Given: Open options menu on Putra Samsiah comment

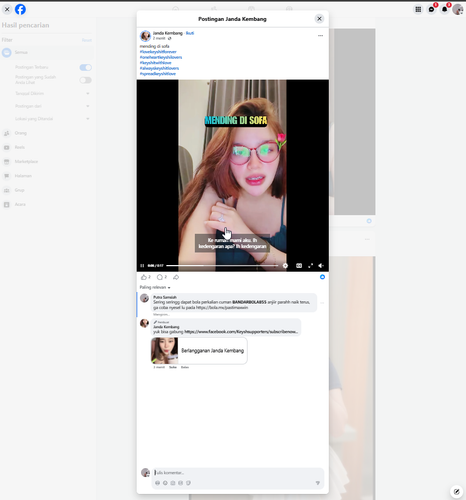Looking at the screenshot, I should [x=322, y=303].
